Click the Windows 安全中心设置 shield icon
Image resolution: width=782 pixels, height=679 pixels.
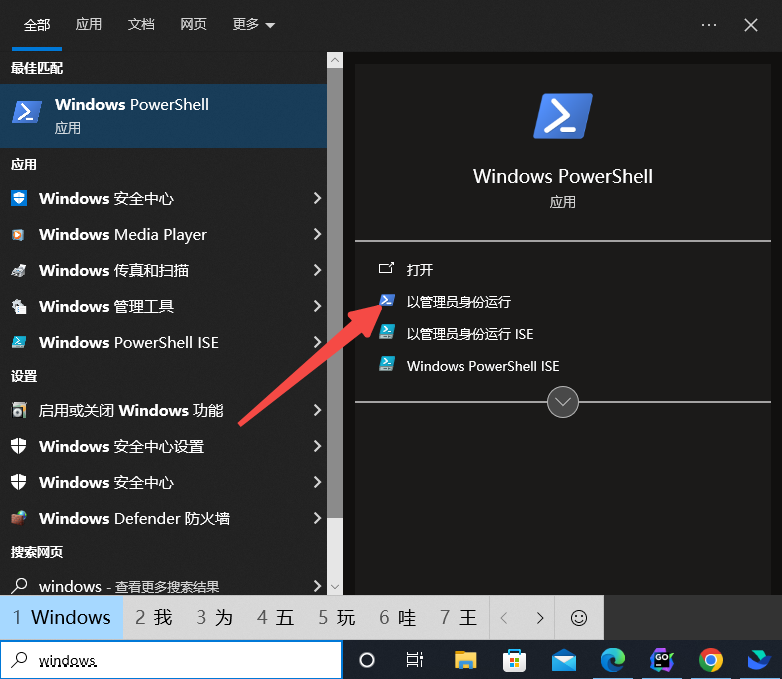[19, 446]
